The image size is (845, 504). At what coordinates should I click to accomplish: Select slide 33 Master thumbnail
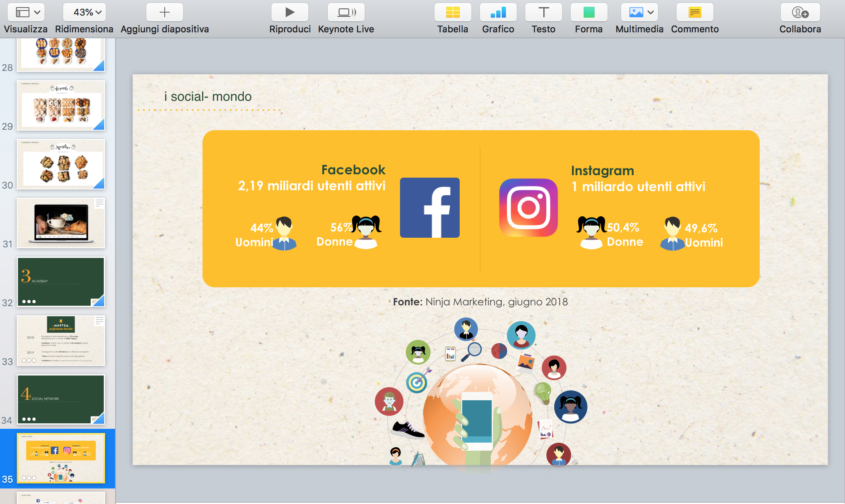coord(61,341)
